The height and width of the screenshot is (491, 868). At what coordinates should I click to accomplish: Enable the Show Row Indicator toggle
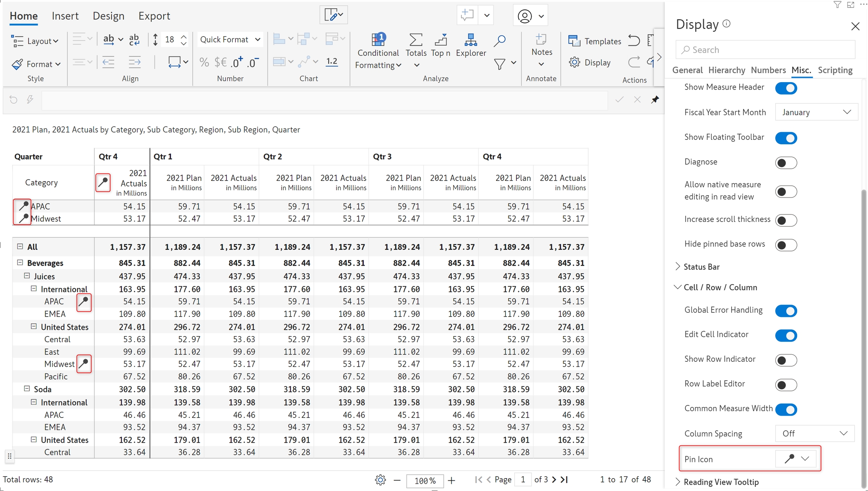pyautogui.click(x=786, y=360)
